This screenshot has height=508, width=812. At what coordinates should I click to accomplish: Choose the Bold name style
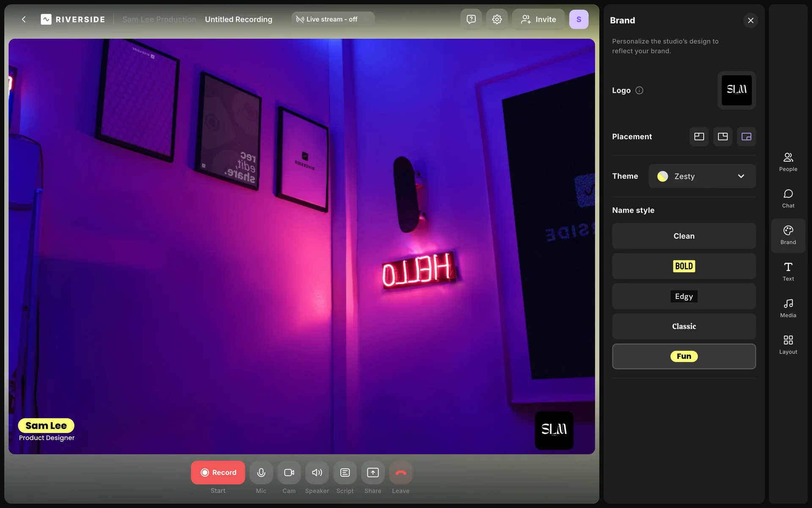[683, 266]
